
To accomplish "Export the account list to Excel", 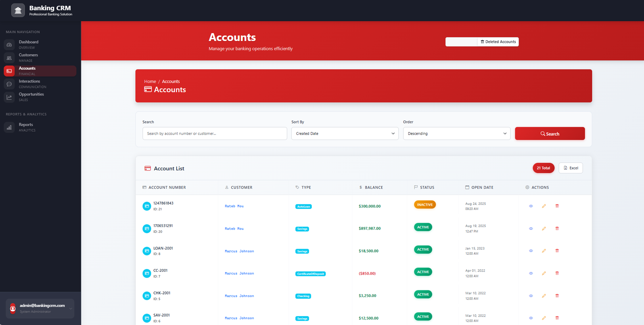I will point(571,168).
